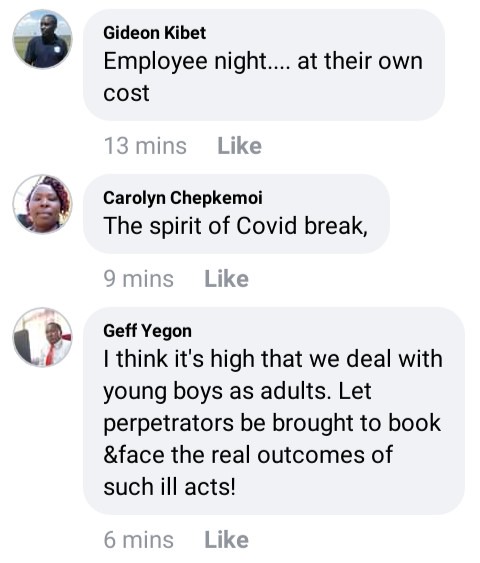This screenshot has height=563, width=480.
Task: Click the word 'Covid' in Carolyn's comment
Action: [266, 226]
